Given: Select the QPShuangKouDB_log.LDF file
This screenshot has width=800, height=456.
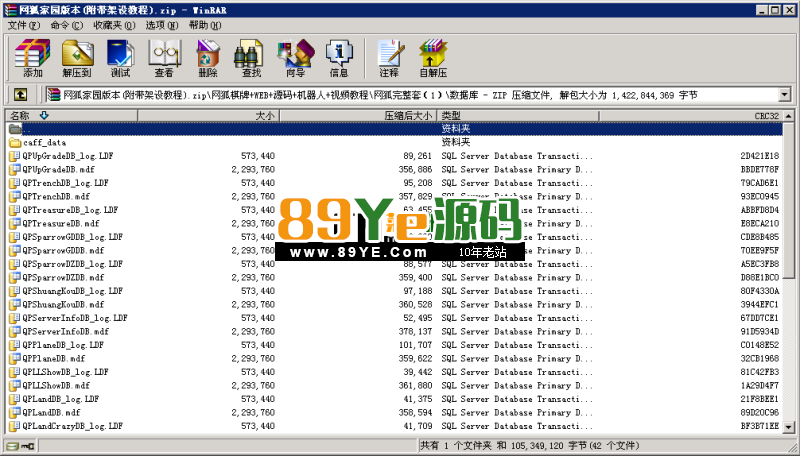Looking at the screenshot, I should pyautogui.click(x=72, y=291).
